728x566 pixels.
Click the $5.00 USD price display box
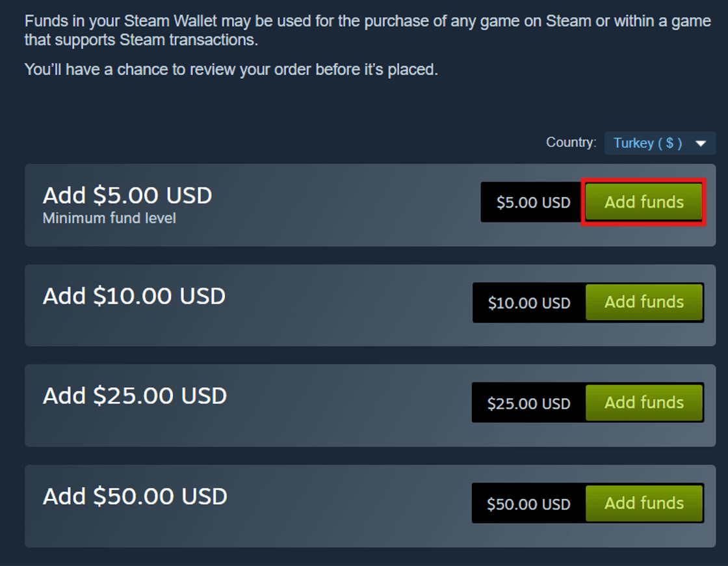click(x=530, y=202)
